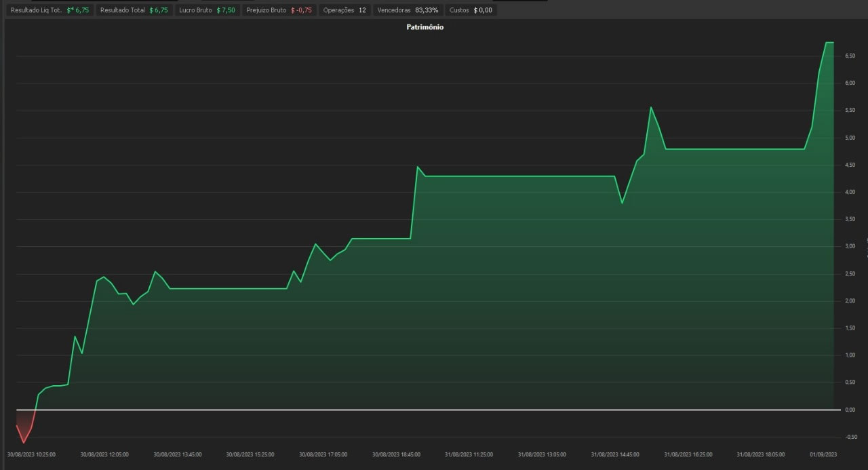Image resolution: width=868 pixels, height=470 pixels.
Task: Click the Custos $ 0,00 statistic
Action: 471,10
